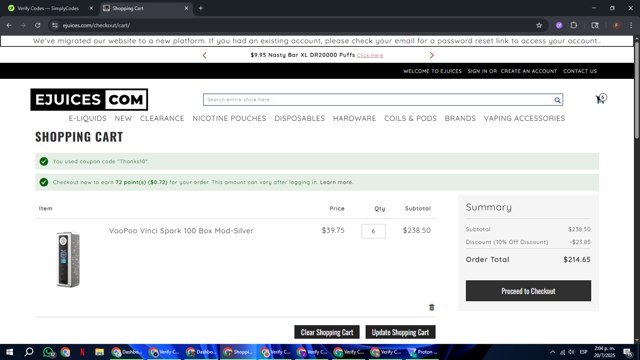Close the Shopping Cart tab

point(187,8)
